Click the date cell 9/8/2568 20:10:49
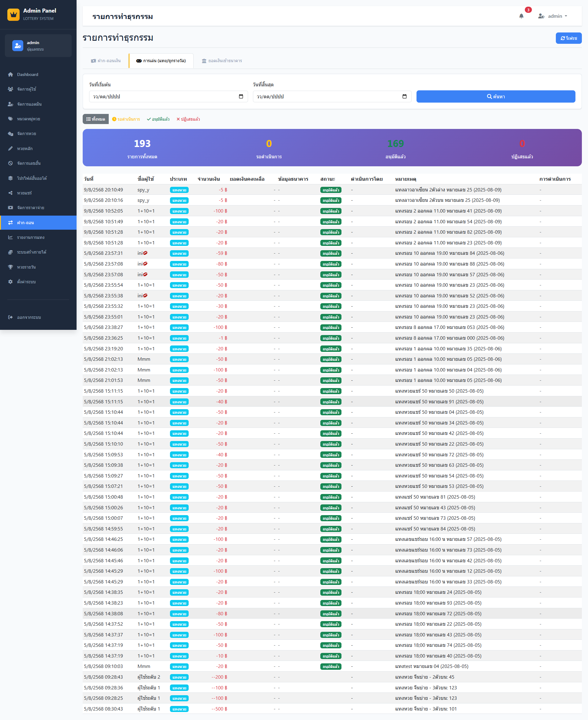 point(103,190)
